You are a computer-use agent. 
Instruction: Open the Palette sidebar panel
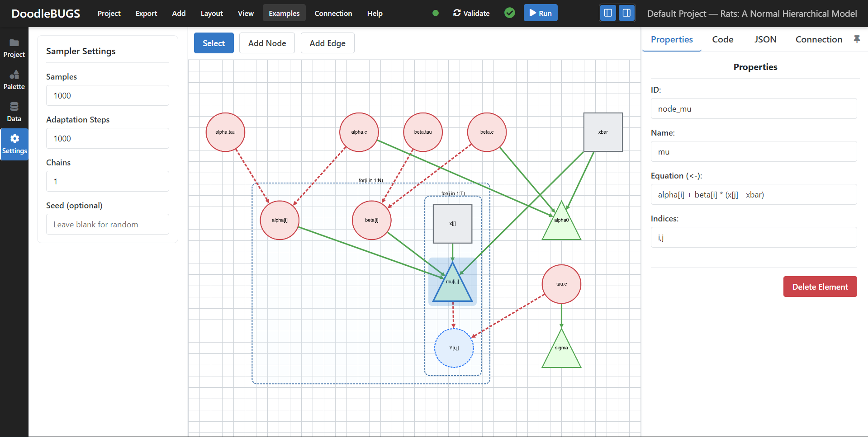tap(14, 80)
